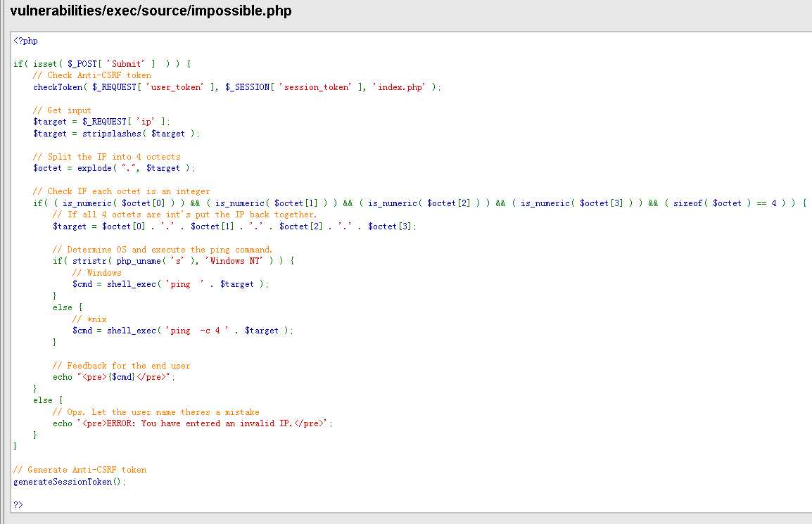Click the line shell_exec( 'ping -c 4 ' . $target );

point(183,331)
